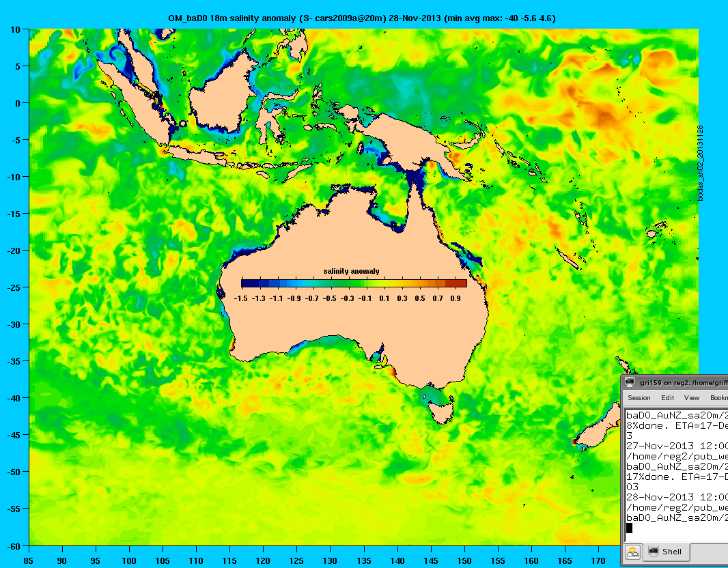Open the Session menu in the terminal
This screenshot has height=568, width=728.
[x=639, y=398]
